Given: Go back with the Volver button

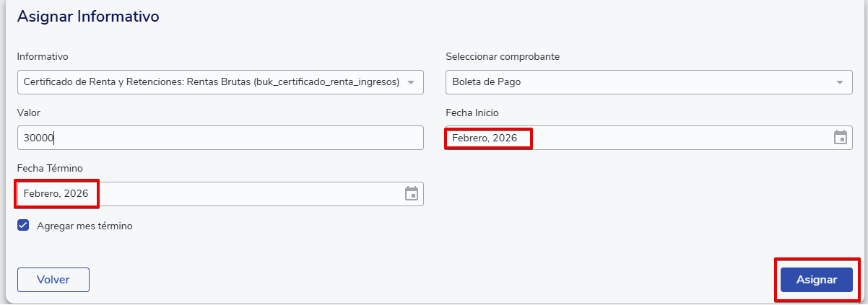Looking at the screenshot, I should (x=53, y=280).
